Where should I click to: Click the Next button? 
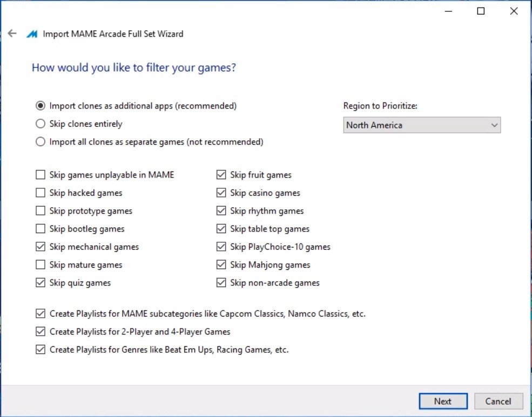tap(443, 401)
